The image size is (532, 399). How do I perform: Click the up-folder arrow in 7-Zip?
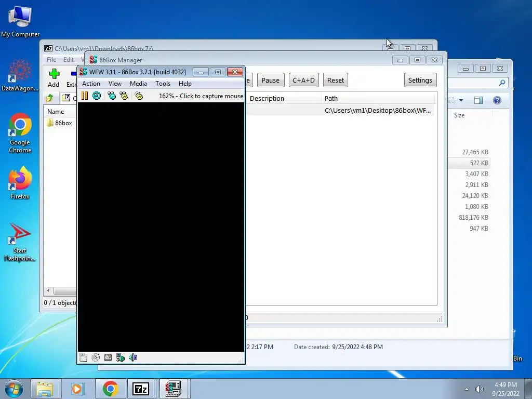pyautogui.click(x=49, y=98)
